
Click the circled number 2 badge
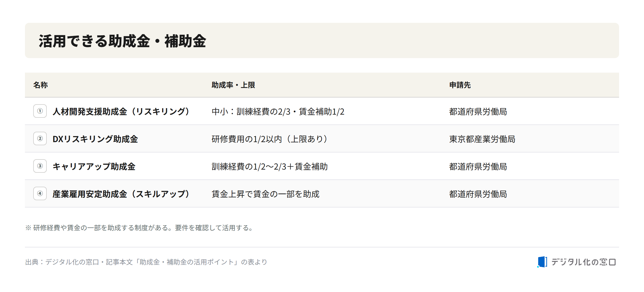(40, 138)
